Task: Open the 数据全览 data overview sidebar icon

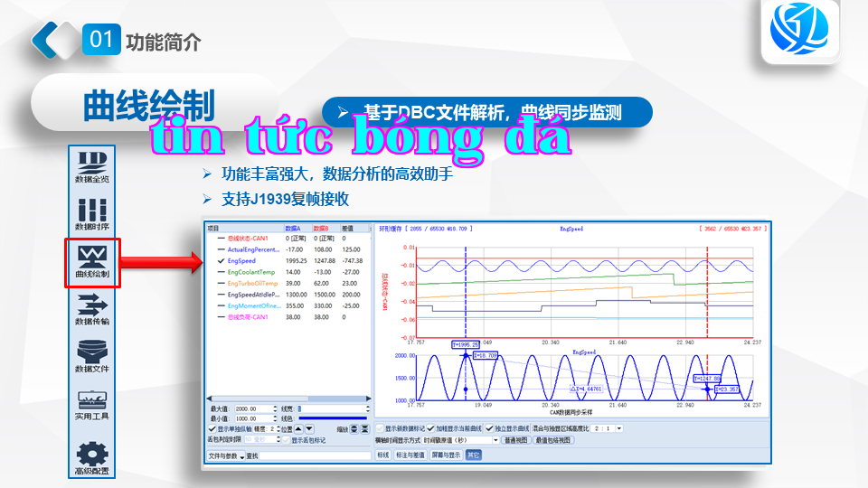Action: 92,166
